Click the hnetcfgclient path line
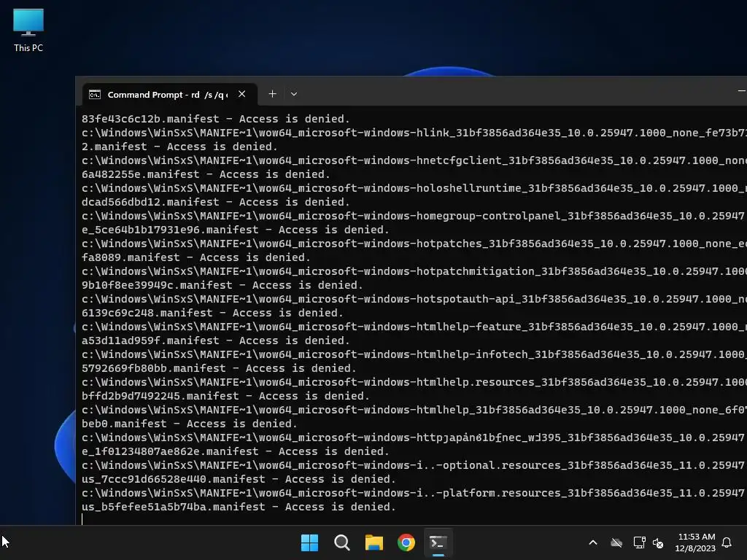The image size is (747, 560). click(x=414, y=160)
